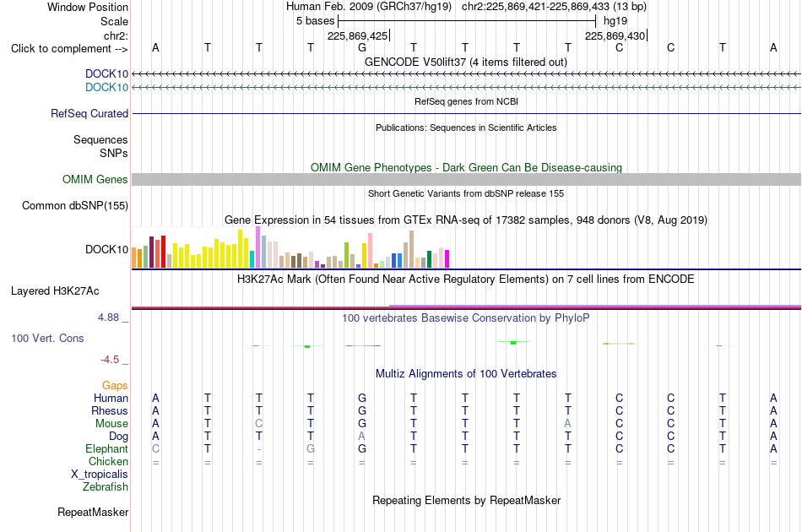This screenshot has width=802, height=532.
Task: Click the 'Click to complement -->' label
Action: point(69,49)
